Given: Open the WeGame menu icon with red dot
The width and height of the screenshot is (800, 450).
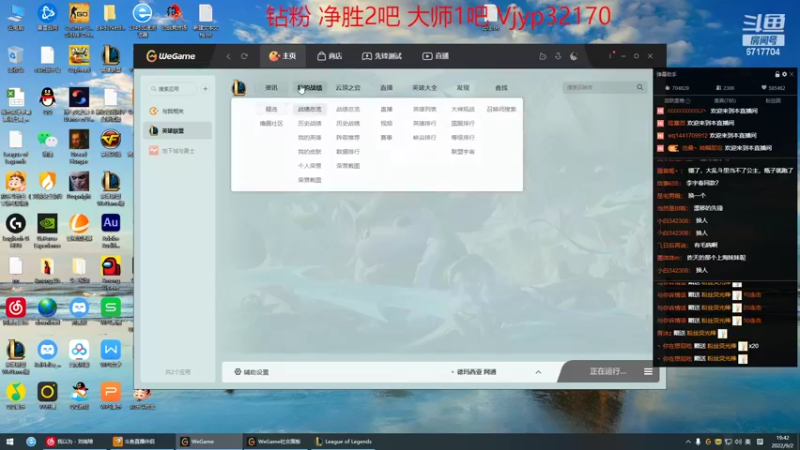Looking at the screenshot, I should tap(611, 55).
